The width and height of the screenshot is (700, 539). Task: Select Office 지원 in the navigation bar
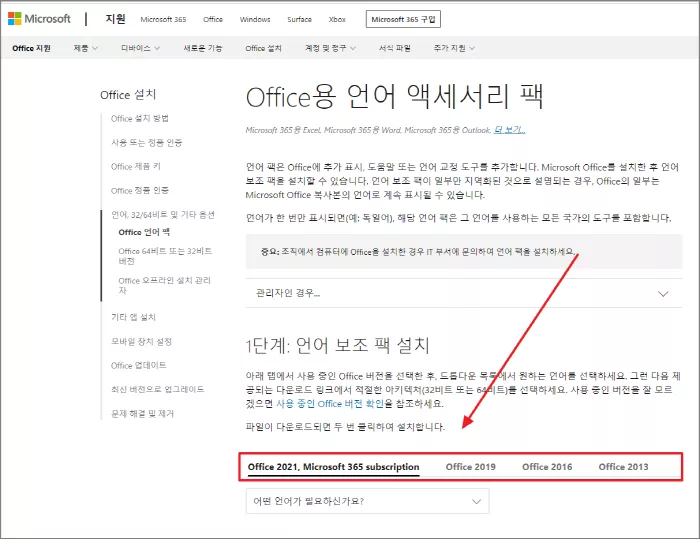[x=31, y=48]
